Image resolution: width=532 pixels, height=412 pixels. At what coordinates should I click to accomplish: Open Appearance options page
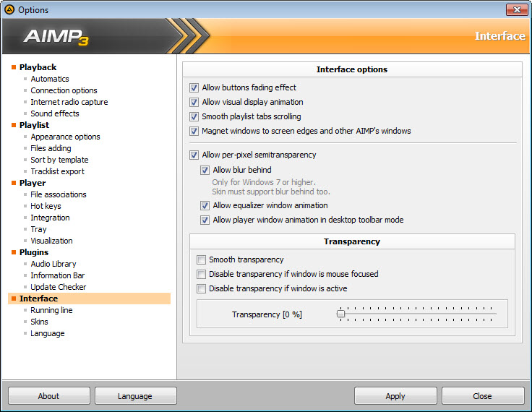coord(66,137)
